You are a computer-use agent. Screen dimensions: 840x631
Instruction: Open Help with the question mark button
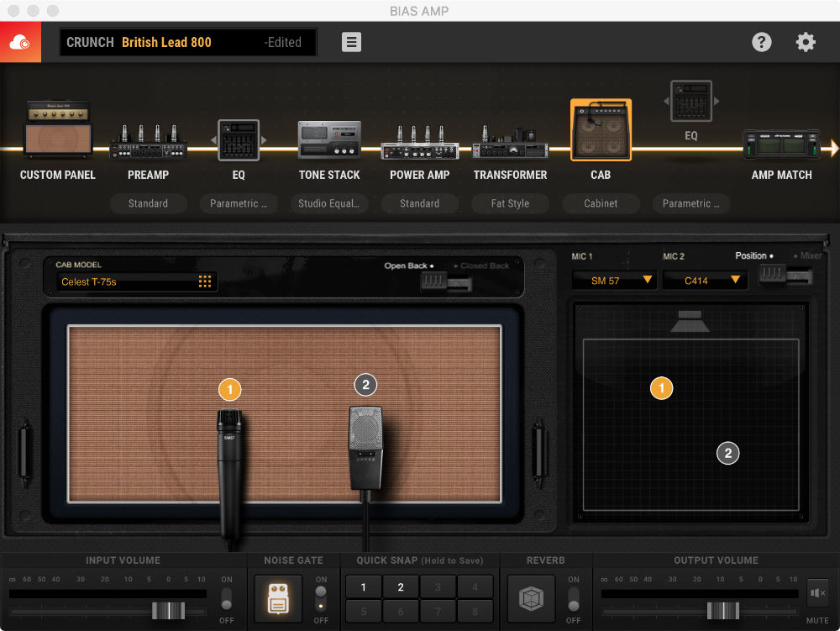pos(762,41)
